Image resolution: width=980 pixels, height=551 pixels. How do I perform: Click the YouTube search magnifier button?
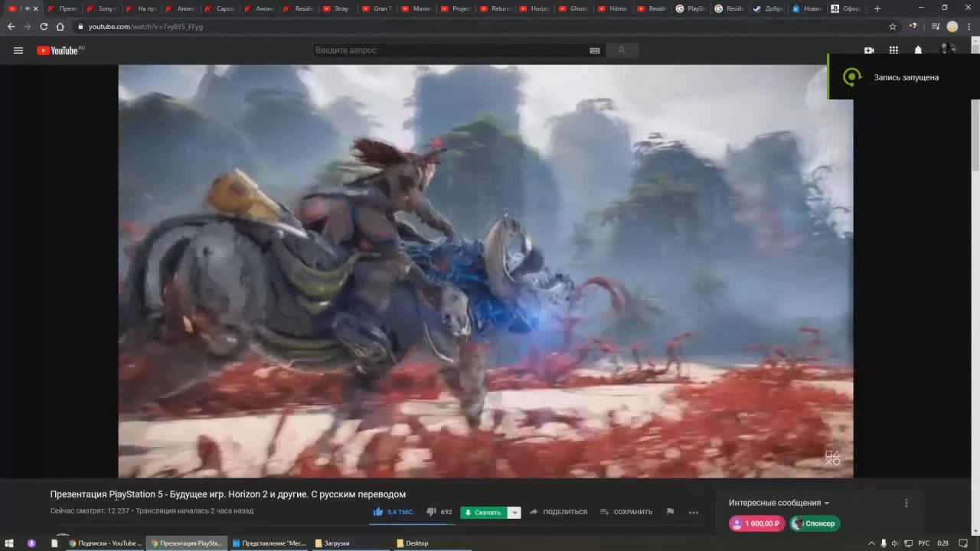pyautogui.click(x=622, y=51)
